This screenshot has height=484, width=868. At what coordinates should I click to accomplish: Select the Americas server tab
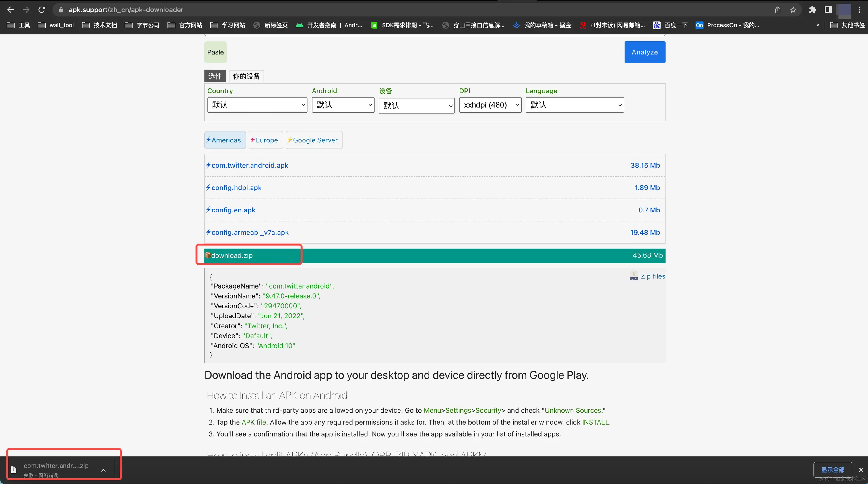pyautogui.click(x=225, y=140)
